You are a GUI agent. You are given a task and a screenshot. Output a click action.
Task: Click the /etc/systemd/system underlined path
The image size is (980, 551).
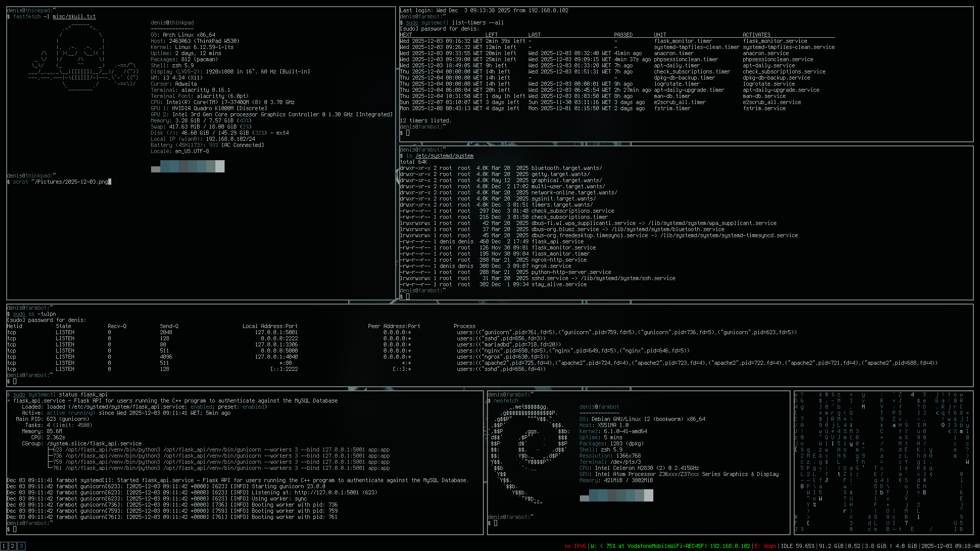click(x=444, y=156)
